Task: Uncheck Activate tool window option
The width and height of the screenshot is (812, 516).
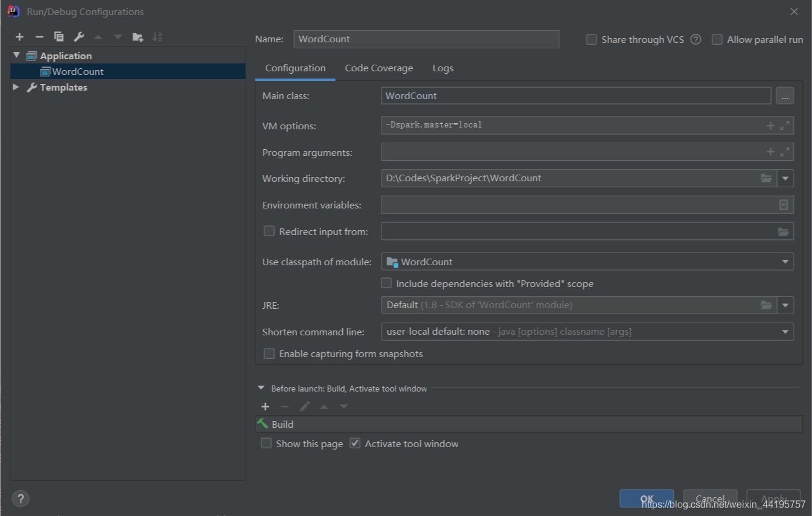Action: point(355,443)
